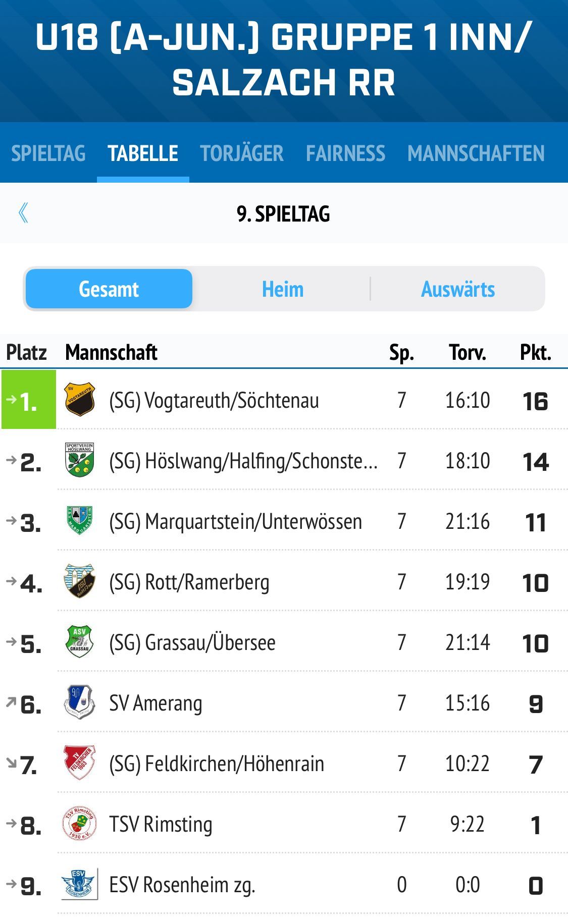Tap the SV Amerang blue crest

tap(80, 702)
